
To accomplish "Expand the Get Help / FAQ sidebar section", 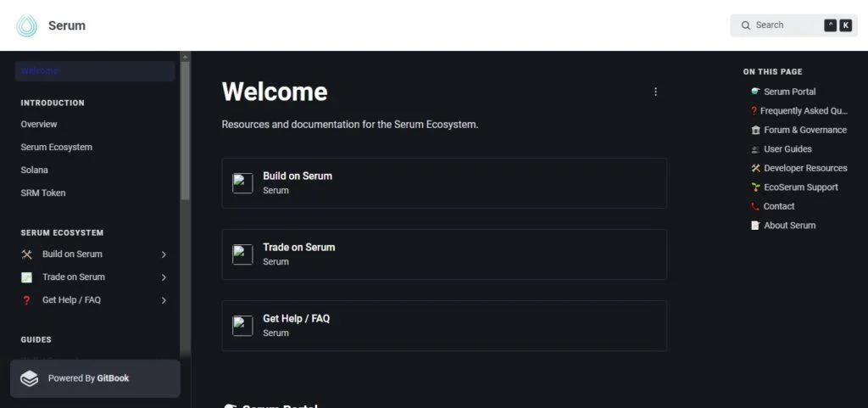I will pyautogui.click(x=164, y=300).
